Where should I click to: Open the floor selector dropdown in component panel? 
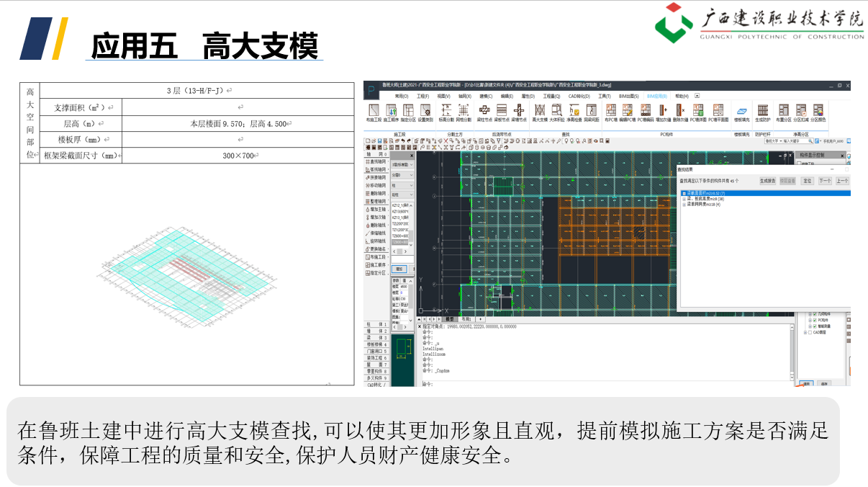pos(403,165)
